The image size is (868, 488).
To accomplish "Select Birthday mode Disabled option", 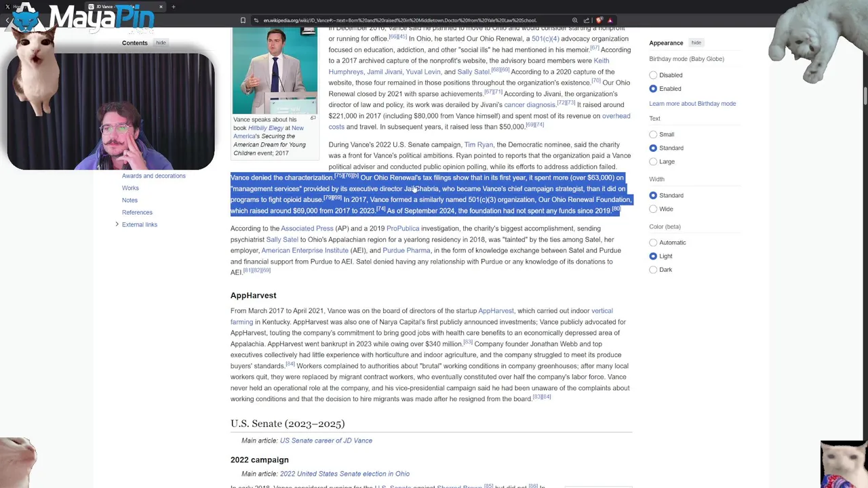I will pos(653,75).
